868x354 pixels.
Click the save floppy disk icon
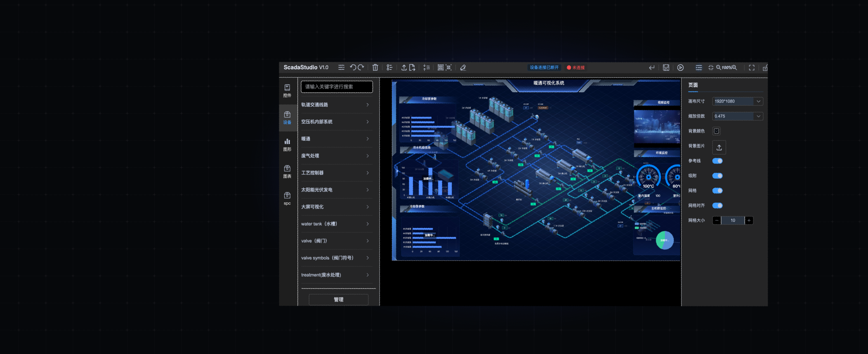click(666, 67)
